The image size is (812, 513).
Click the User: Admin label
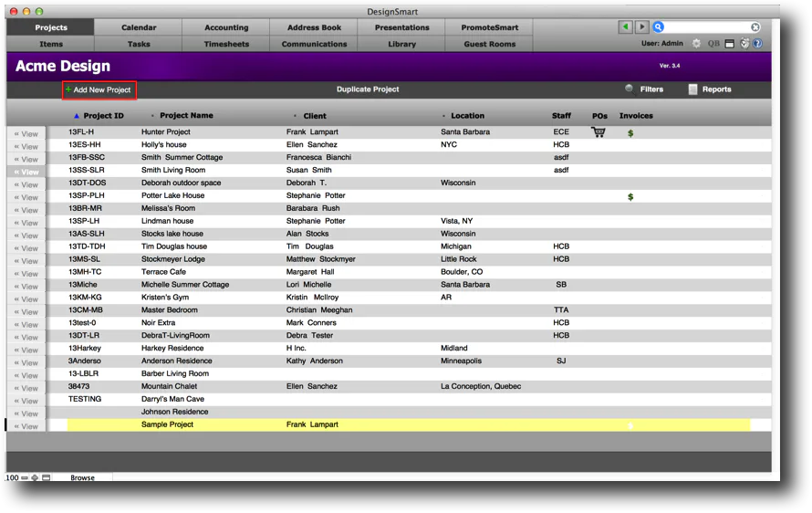coord(661,44)
